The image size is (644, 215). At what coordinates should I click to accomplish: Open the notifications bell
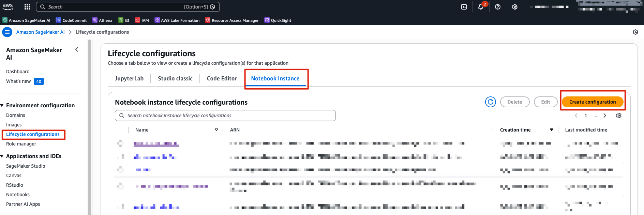(x=481, y=7)
